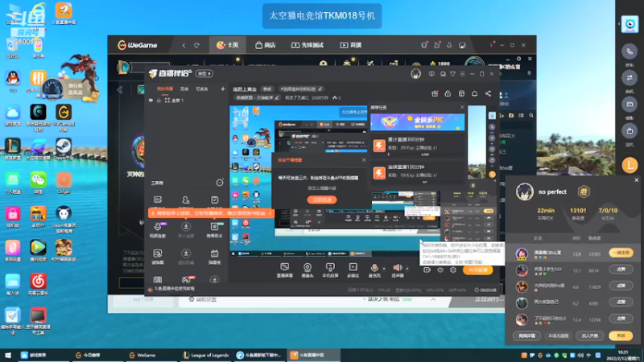Open the League of Legends desktop shortcut
The width and height of the screenshot is (644, 362).
point(13,149)
